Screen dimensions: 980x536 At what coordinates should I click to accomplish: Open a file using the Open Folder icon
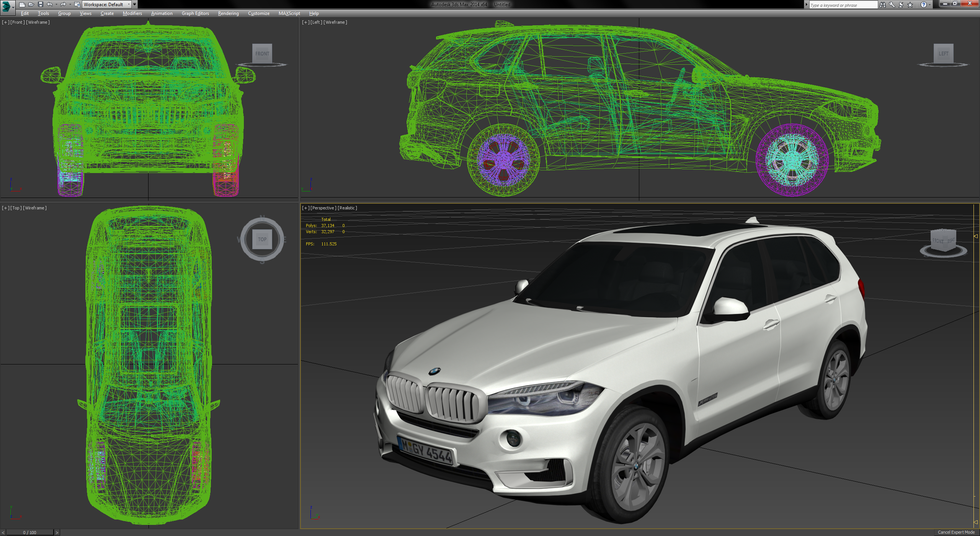click(32, 4)
